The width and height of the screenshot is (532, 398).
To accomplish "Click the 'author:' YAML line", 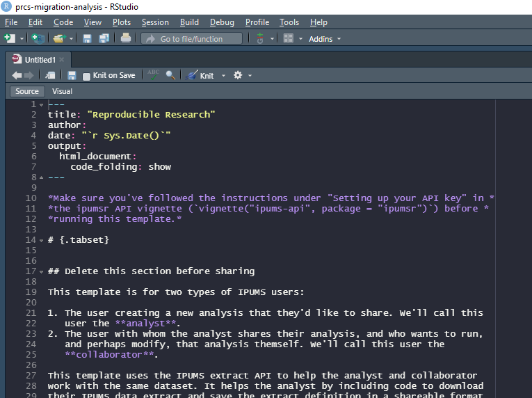I will (x=67, y=125).
